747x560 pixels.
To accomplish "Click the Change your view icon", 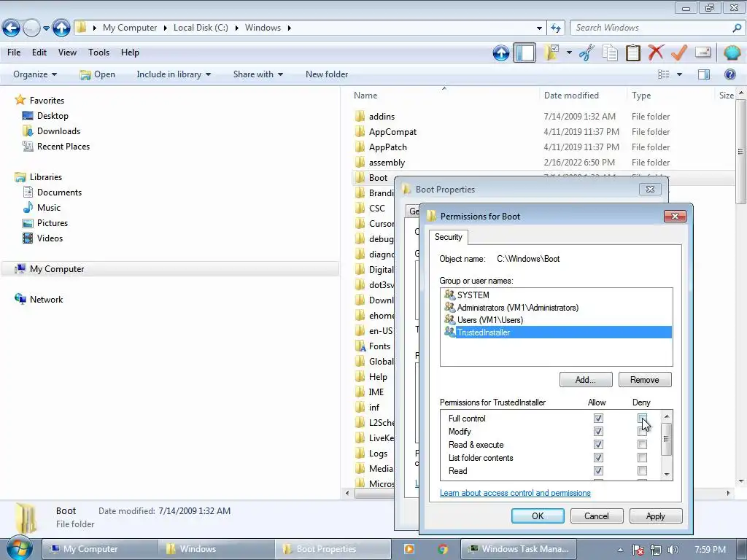I will point(664,74).
